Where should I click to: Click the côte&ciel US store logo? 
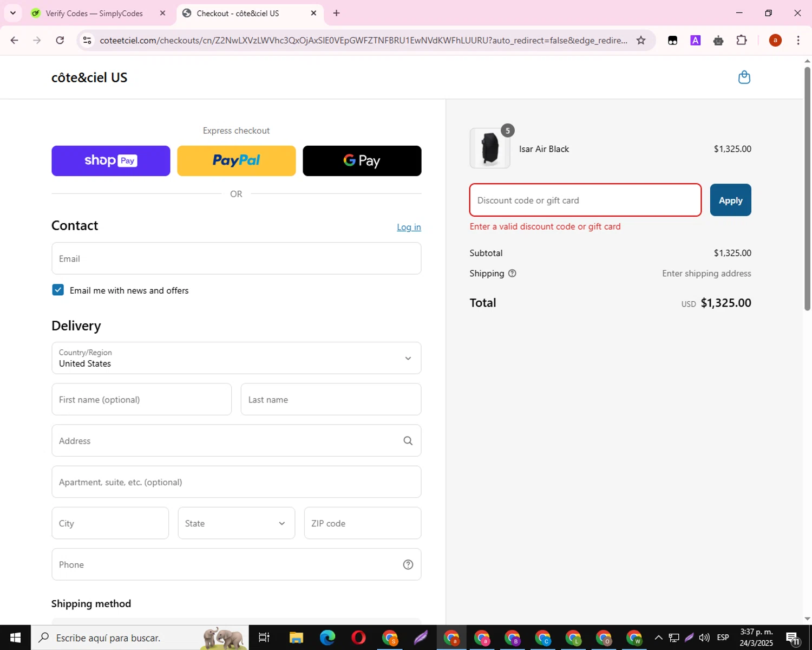click(x=89, y=77)
